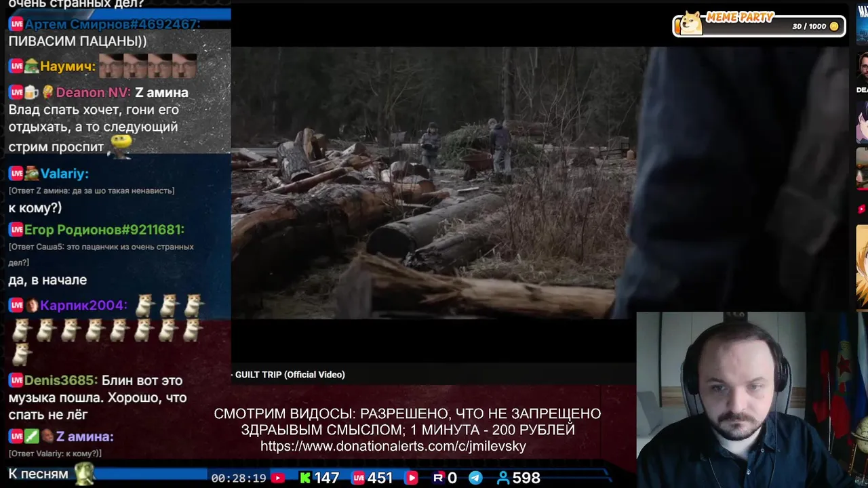Click LIVE badge beside Егор Родионов
The image size is (868, 488).
pos(16,230)
